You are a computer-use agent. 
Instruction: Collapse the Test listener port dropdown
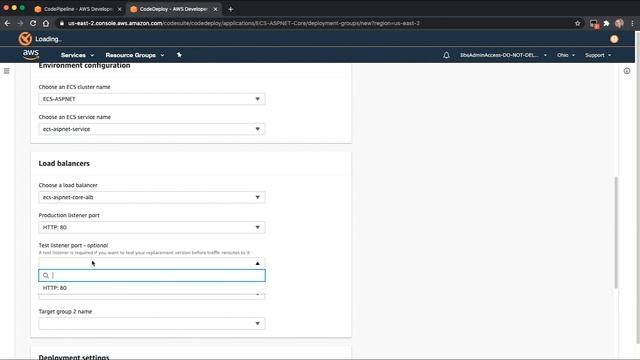coord(152,263)
